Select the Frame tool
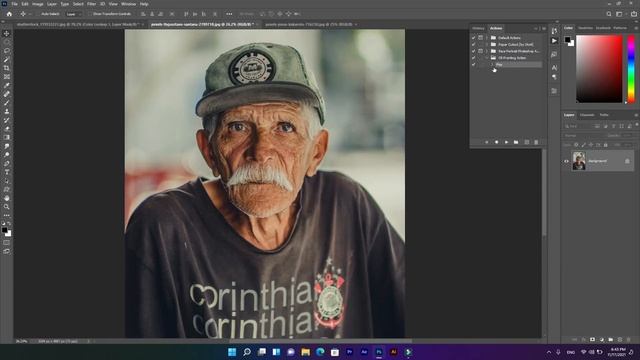640x360 pixels. pyautogui.click(x=7, y=77)
